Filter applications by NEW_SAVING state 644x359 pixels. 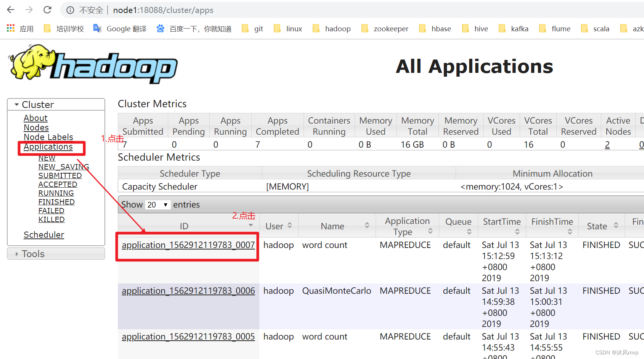tap(64, 167)
